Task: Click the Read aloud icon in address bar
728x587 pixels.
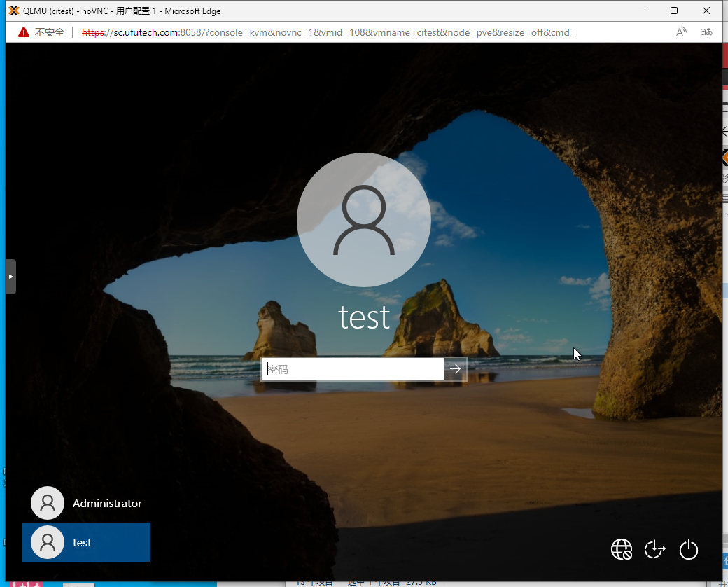Action: 681,32
